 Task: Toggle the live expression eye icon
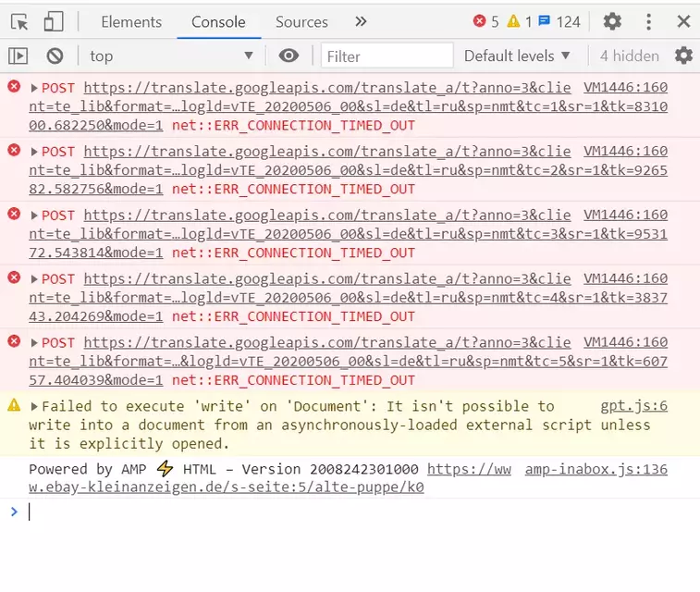pyautogui.click(x=289, y=55)
